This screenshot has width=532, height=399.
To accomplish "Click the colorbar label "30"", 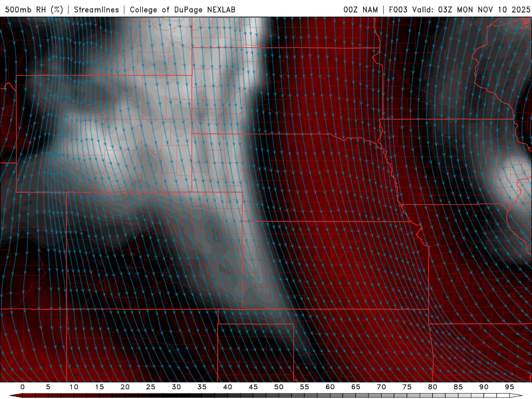I will pyautogui.click(x=176, y=387).
